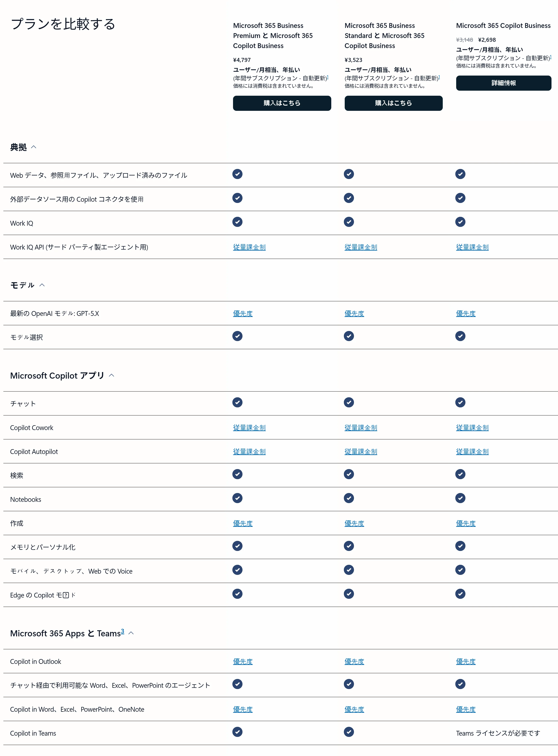The image size is (558, 756).
Task: Collapse the Microsoft 365 Apps と Teams section
Action: (131, 633)
